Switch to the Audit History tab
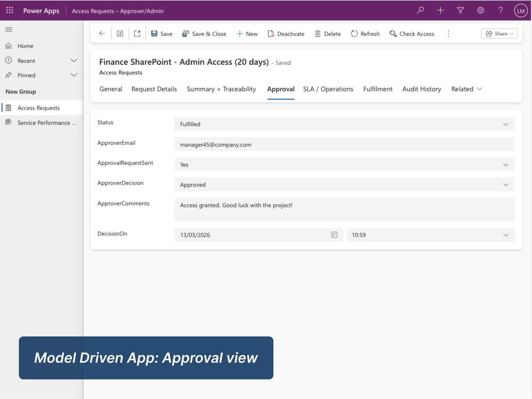This screenshot has width=532, height=399. click(422, 89)
